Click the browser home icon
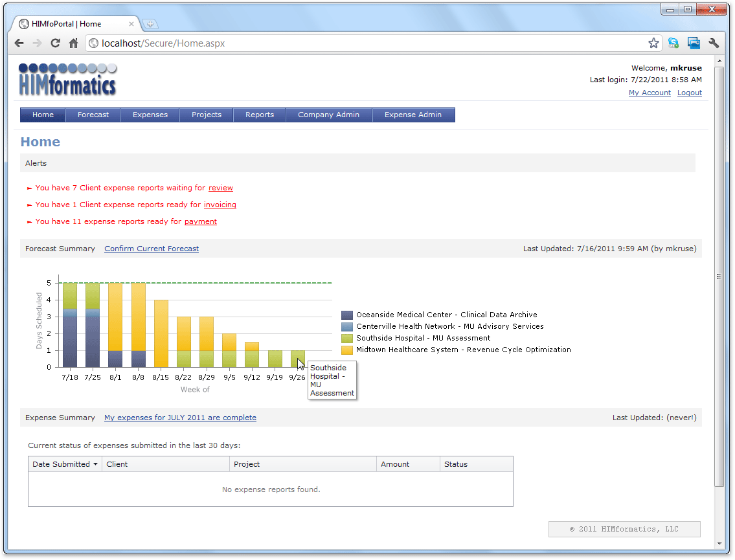735x560 pixels. tap(74, 43)
